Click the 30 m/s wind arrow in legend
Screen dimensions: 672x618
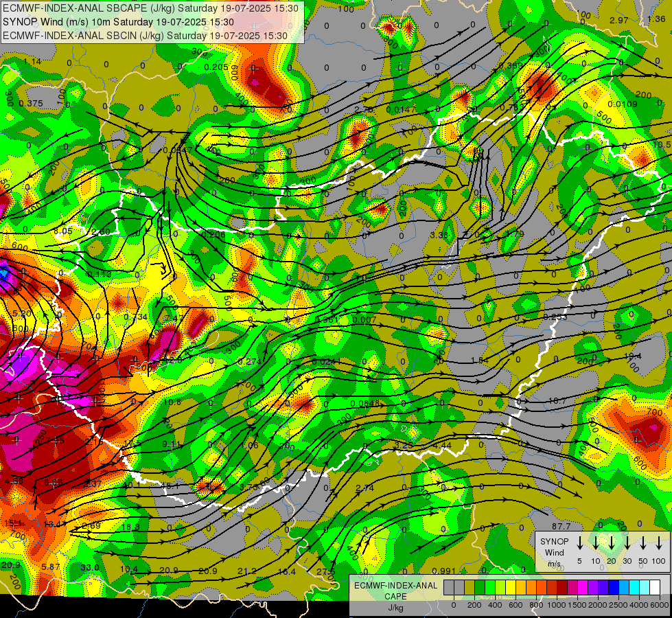pyautogui.click(x=627, y=543)
